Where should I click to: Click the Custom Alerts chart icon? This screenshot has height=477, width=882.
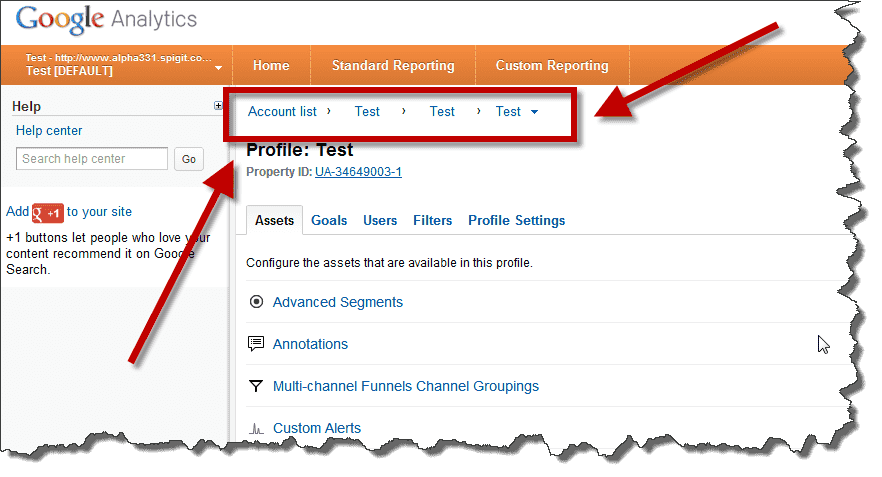(x=256, y=429)
